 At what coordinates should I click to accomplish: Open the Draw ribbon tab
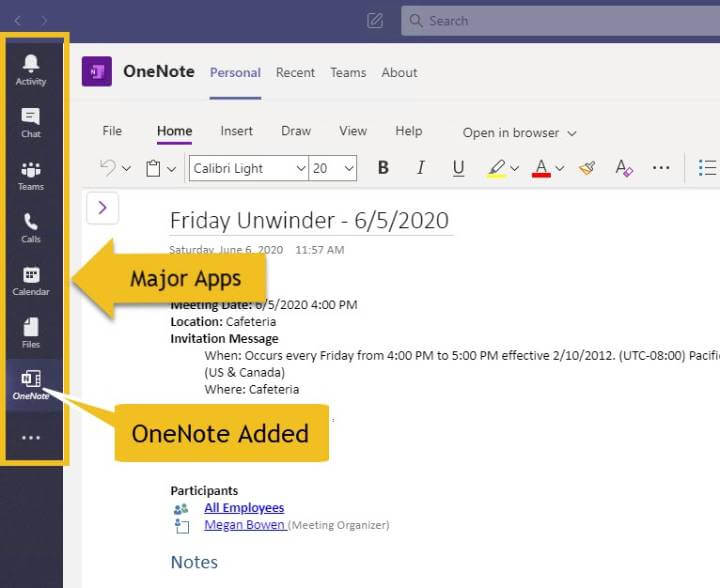pyautogui.click(x=296, y=131)
